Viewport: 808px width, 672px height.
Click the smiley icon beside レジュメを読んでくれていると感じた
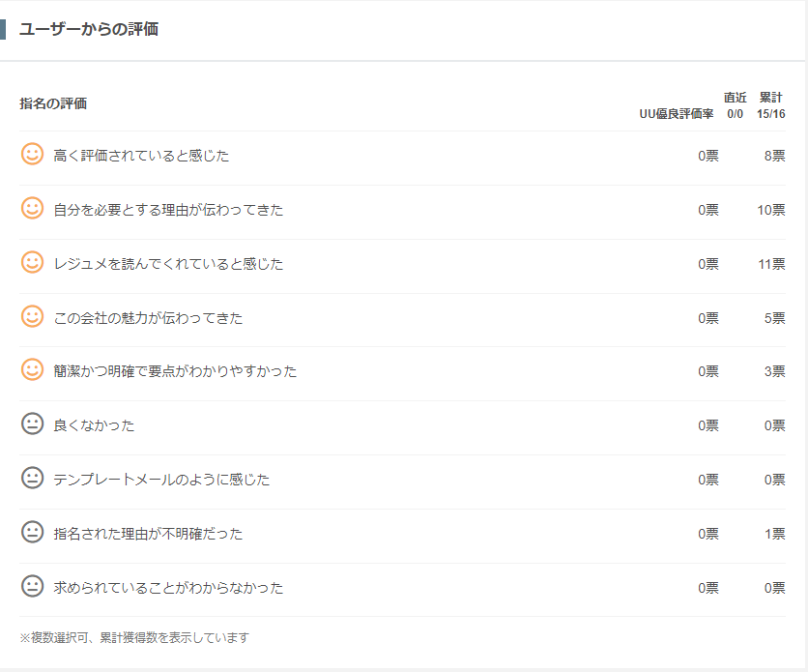click(32, 262)
